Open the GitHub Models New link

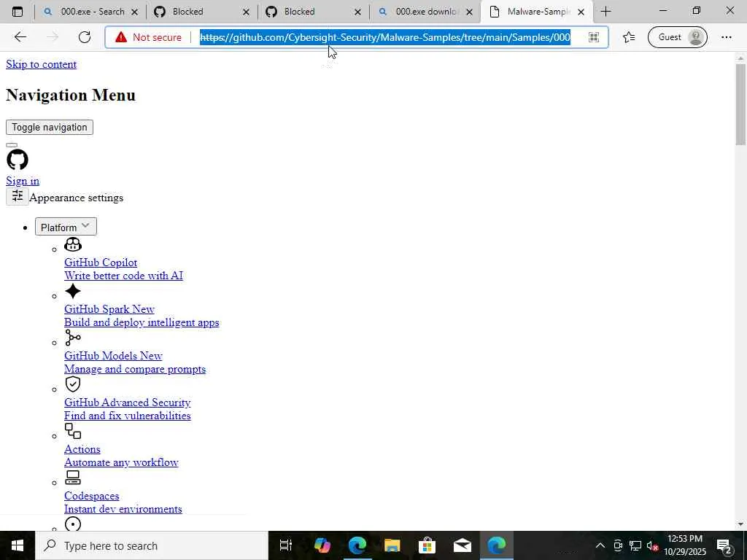click(x=113, y=356)
